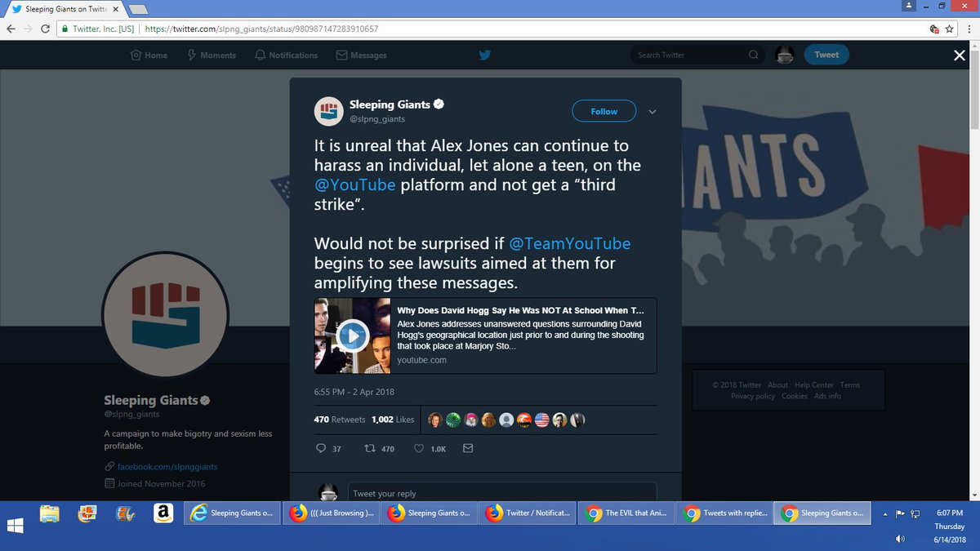This screenshot has width=980, height=551.
Task: Play the embedded YouTube video thumbnail
Action: (x=353, y=335)
